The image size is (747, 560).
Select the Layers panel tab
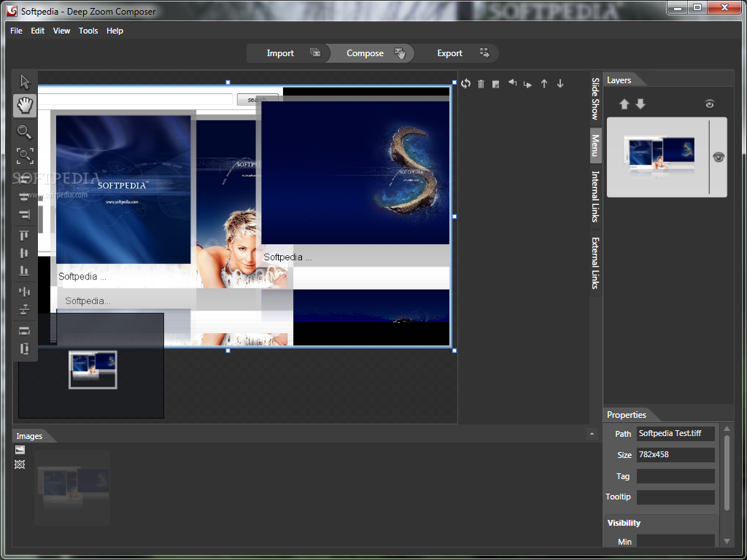(x=619, y=80)
